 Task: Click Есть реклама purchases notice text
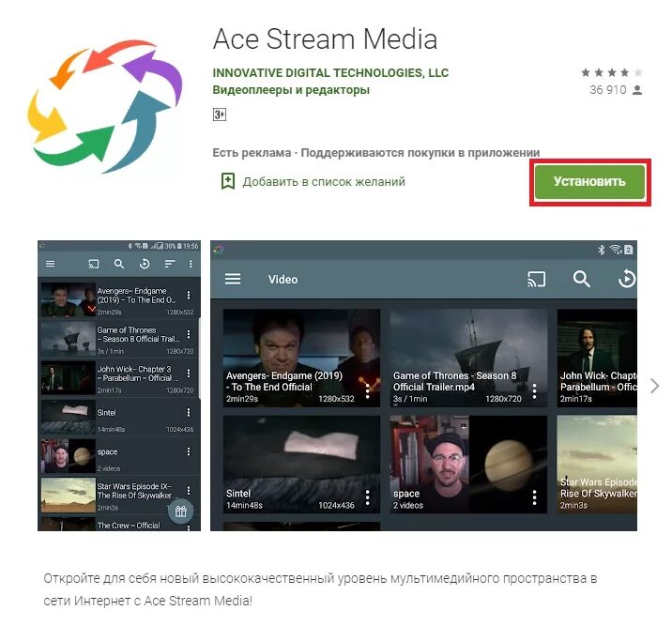[375, 153]
